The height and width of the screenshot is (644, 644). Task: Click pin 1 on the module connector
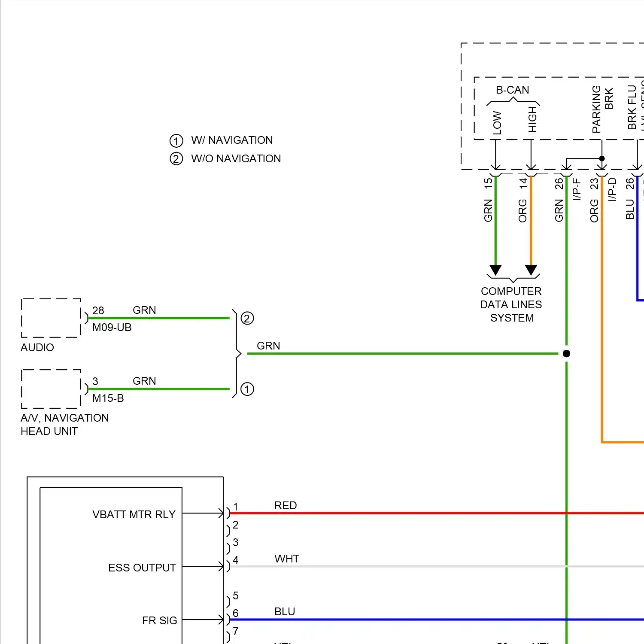click(x=235, y=507)
